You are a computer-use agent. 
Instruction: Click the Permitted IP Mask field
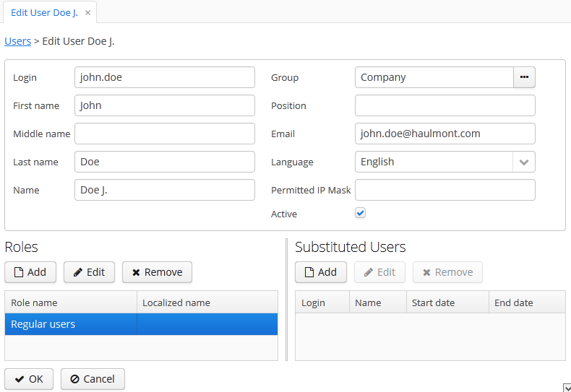(x=445, y=190)
